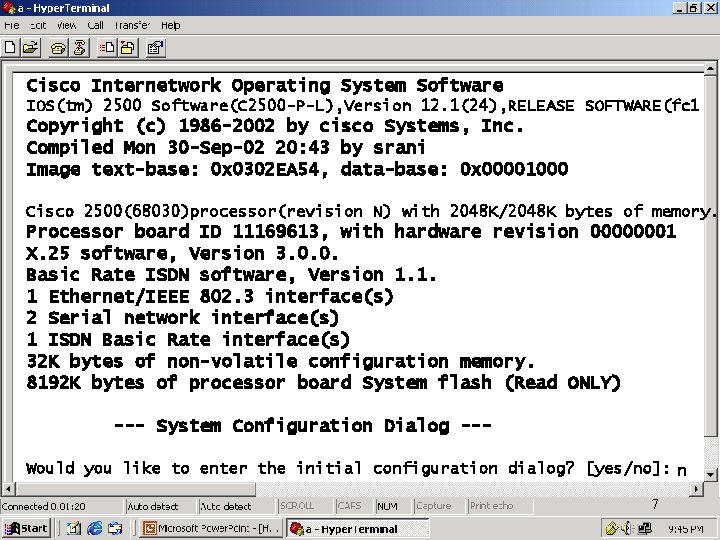The height and width of the screenshot is (540, 720).
Task: Click the 'Cisco 2500(68030) processor' line
Action: (371, 211)
